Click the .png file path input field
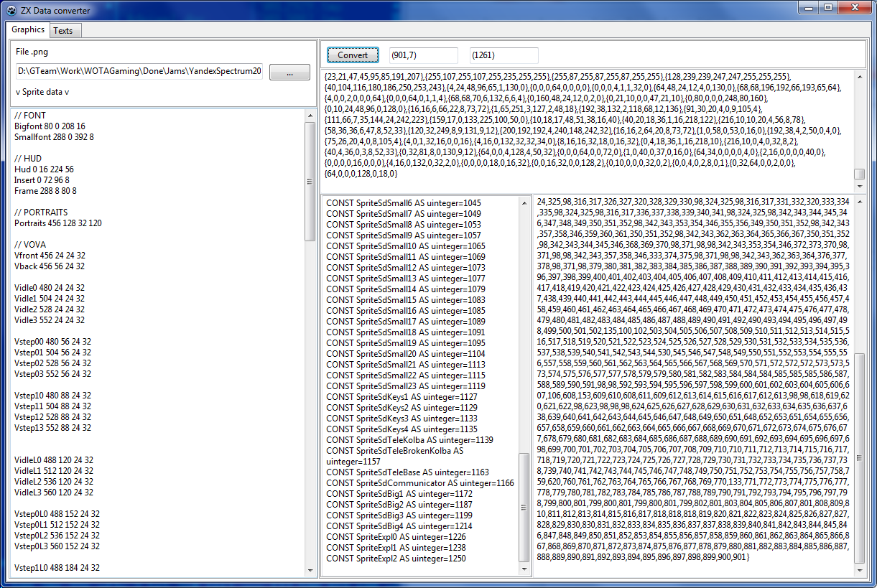The height and width of the screenshot is (588, 877). tap(139, 72)
